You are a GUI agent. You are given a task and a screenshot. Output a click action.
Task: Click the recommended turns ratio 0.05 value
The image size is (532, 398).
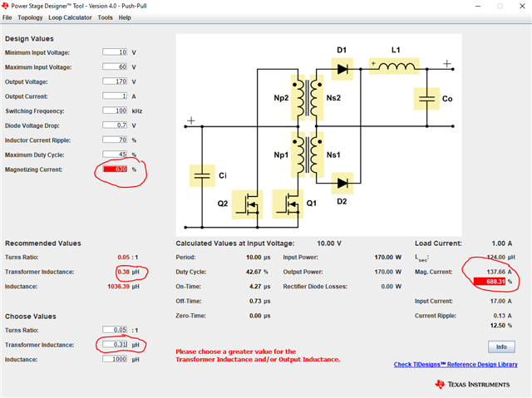124,258
